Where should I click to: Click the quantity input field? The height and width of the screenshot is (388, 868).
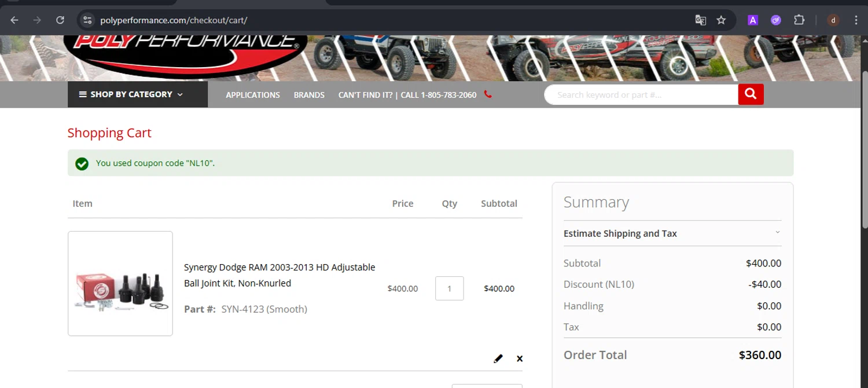coord(450,288)
